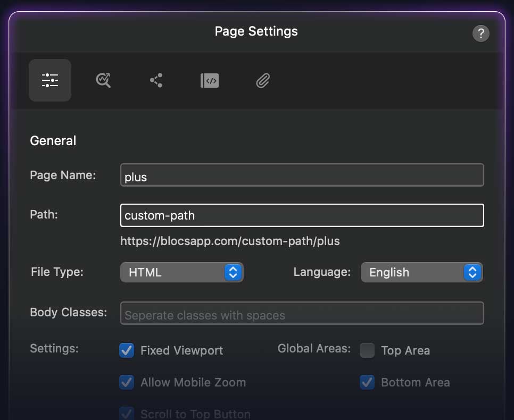Select the paperclip attachments tab icon

click(x=263, y=80)
